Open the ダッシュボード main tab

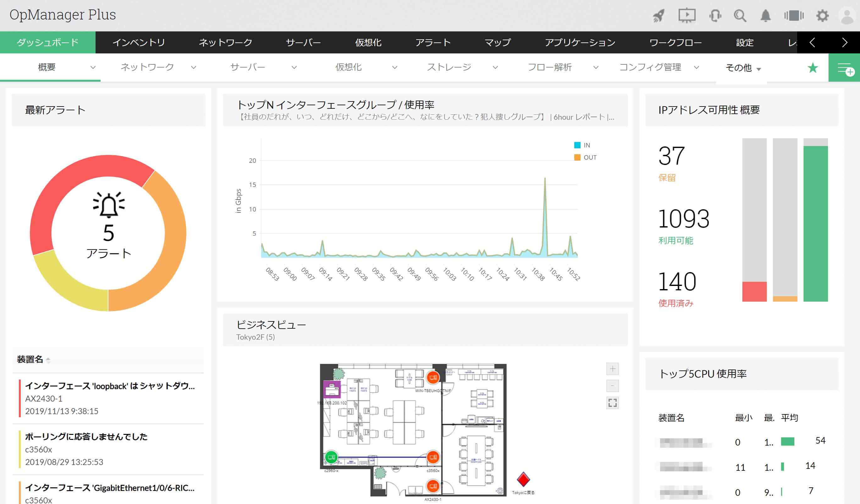point(48,42)
